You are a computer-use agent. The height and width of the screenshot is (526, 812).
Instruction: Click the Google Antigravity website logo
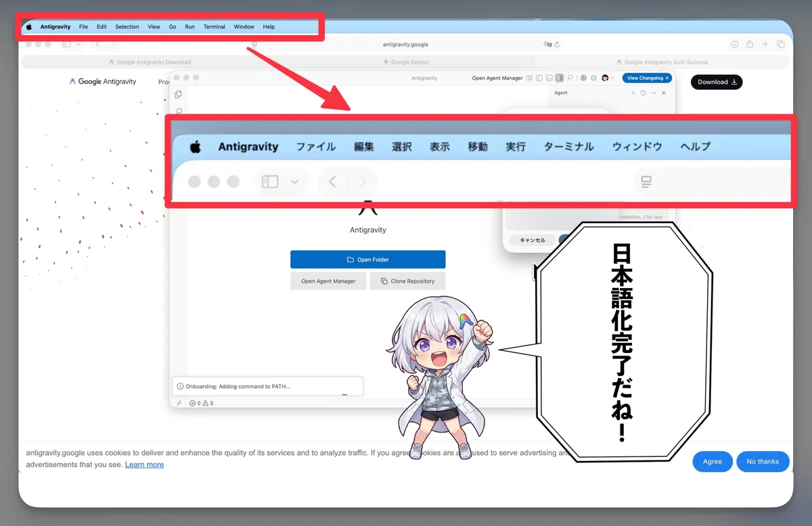103,82
